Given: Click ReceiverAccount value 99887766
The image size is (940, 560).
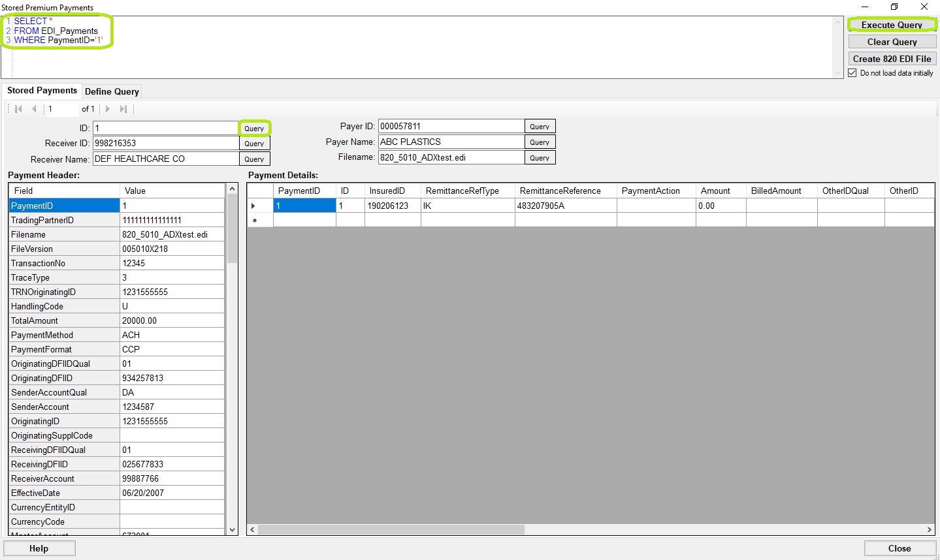Looking at the screenshot, I should pos(172,478).
